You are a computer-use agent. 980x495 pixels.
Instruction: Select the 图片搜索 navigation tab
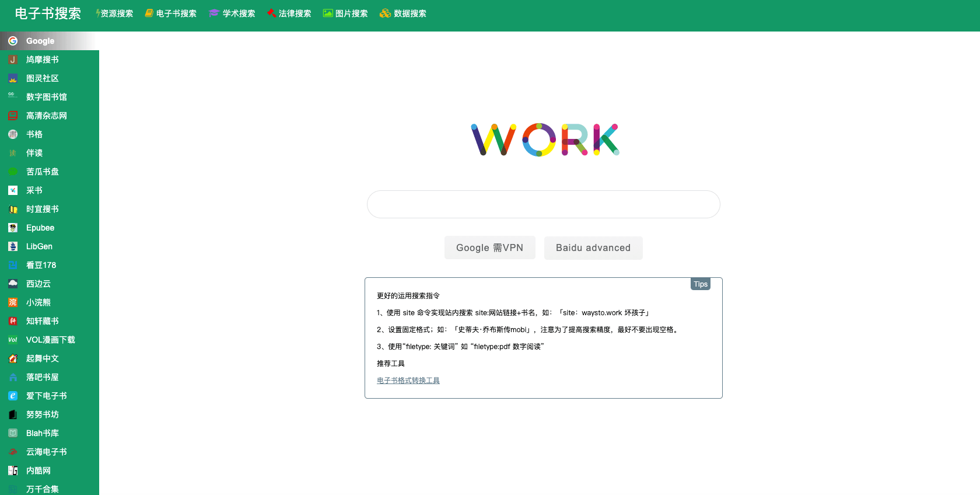[345, 13]
